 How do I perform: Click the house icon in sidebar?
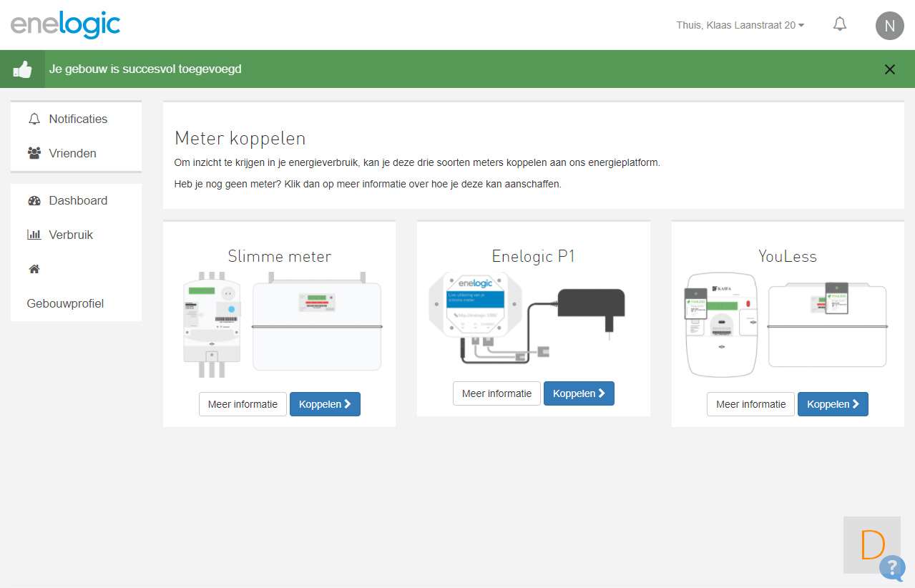click(x=34, y=269)
